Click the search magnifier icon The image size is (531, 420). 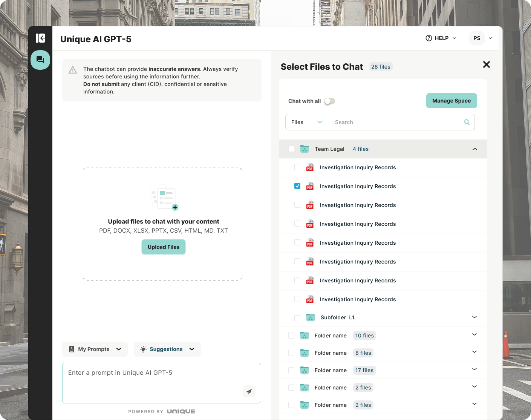tap(467, 122)
